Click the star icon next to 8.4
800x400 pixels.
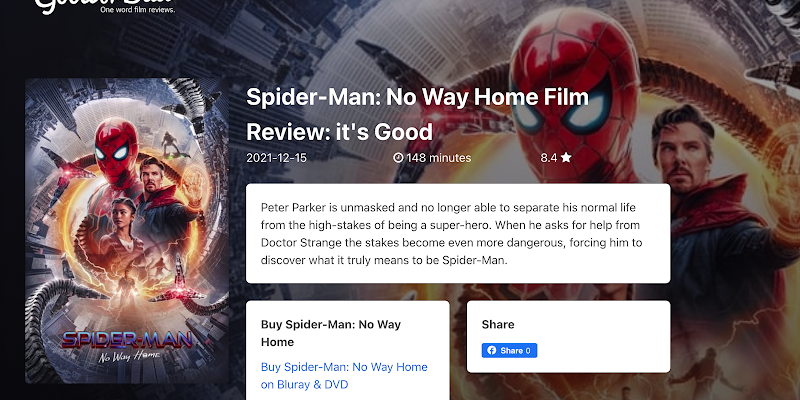click(x=566, y=158)
